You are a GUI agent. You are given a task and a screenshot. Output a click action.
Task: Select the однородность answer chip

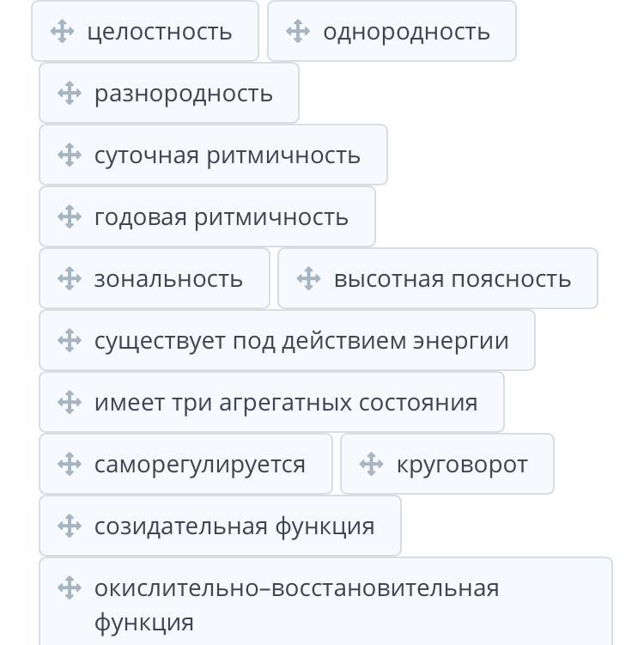(x=406, y=32)
